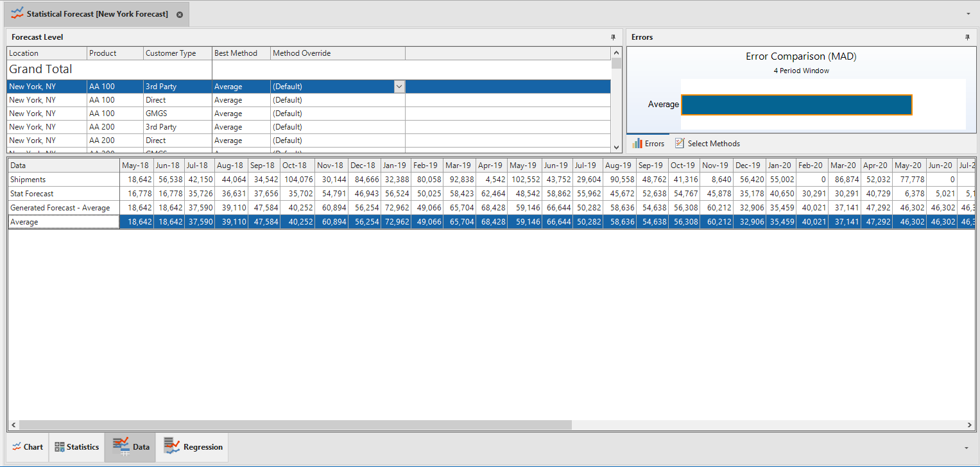Image resolution: width=980 pixels, height=467 pixels.
Task: Open the Regression tab
Action: coord(193,447)
